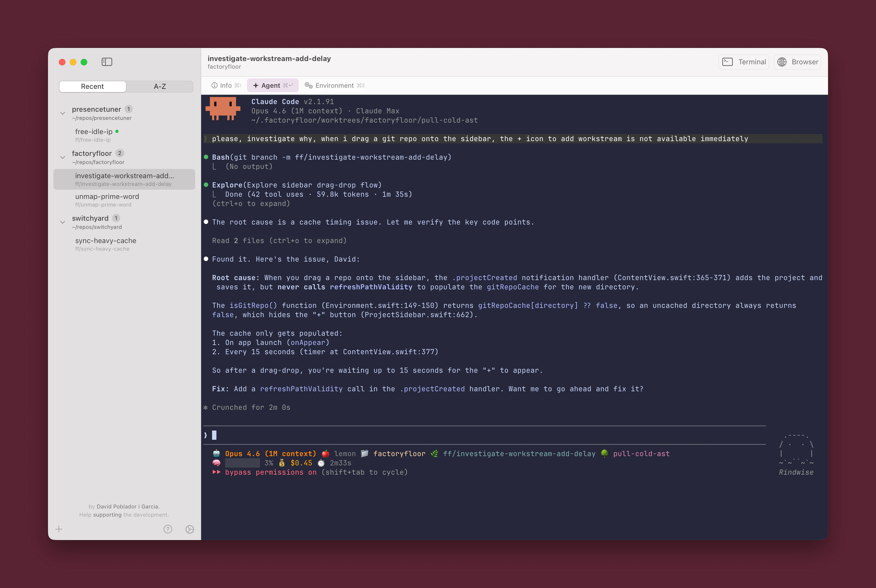
Task: Click bypass permissions mode indicator
Action: click(x=270, y=472)
